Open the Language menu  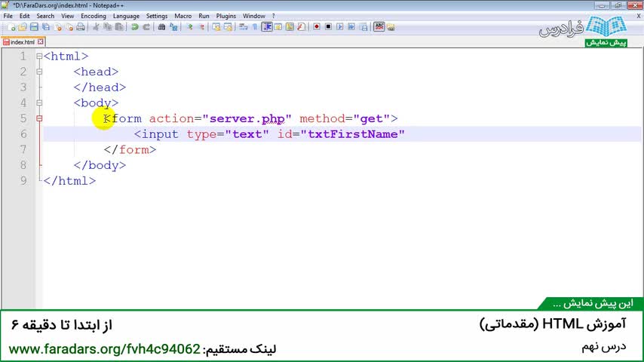[126, 16]
